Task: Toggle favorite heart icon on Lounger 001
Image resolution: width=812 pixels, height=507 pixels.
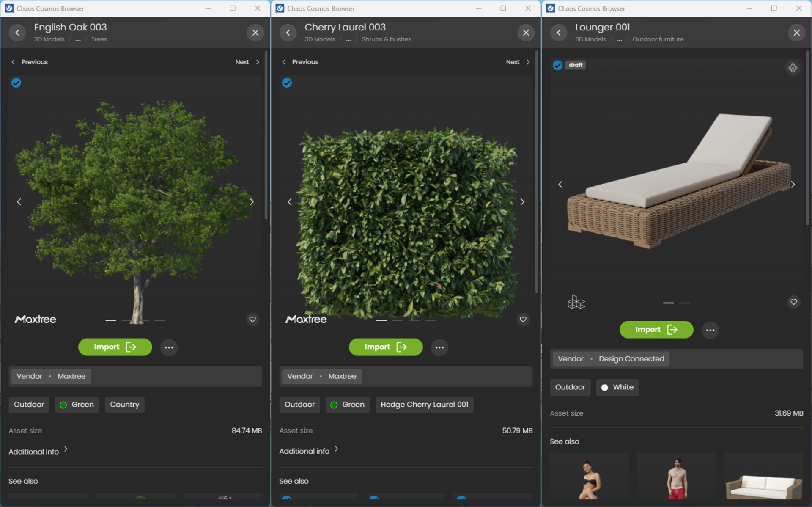Action: 794,302
